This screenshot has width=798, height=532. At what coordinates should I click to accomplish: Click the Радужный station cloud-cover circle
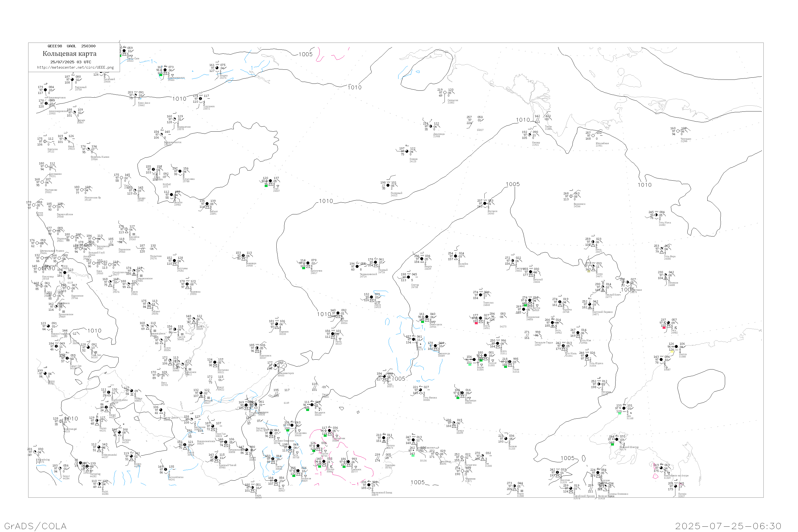[72, 80]
